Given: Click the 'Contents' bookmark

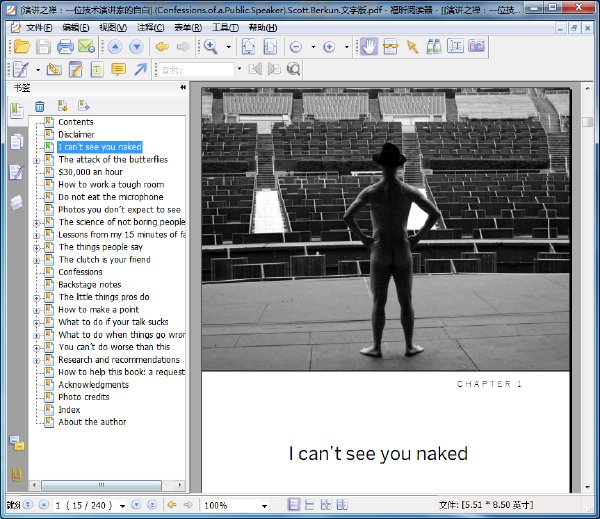Looking at the screenshot, I should [76, 122].
